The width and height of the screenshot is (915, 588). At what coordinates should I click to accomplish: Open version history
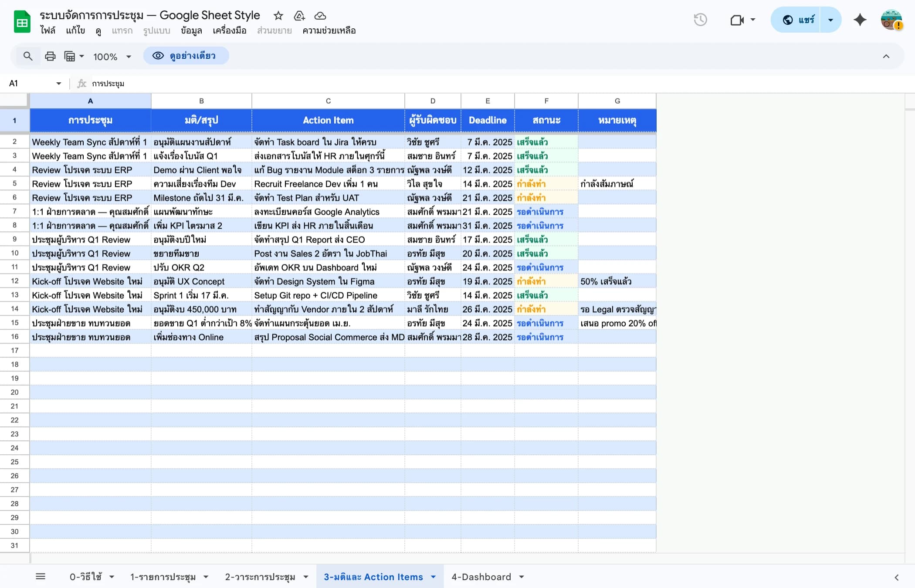tap(701, 20)
